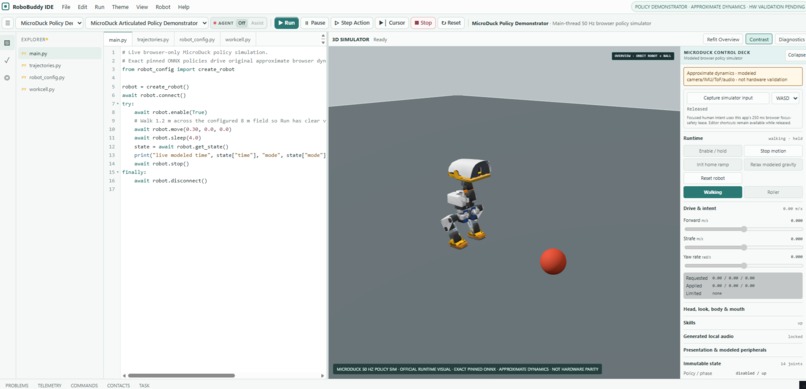Click the Enable / hold runtime button
The height and width of the screenshot is (389, 806).
pos(712,151)
